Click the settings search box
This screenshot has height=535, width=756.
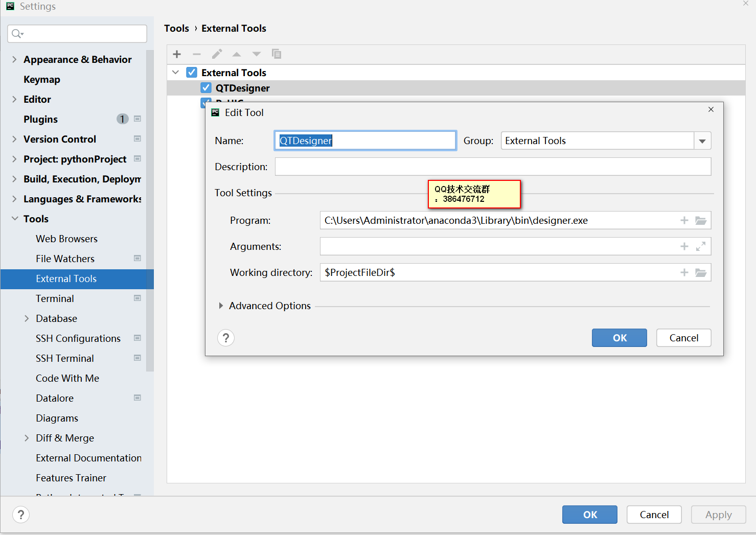77,34
